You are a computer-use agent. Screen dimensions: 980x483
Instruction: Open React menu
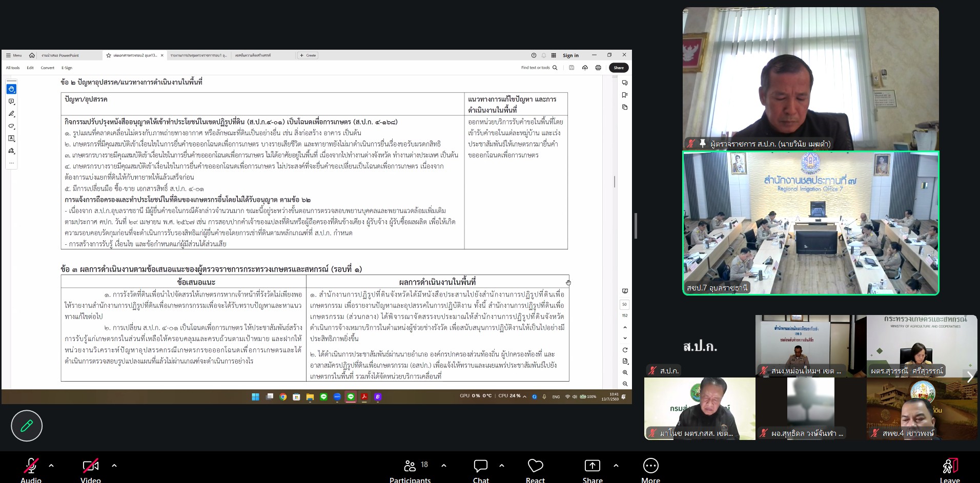pyautogui.click(x=535, y=470)
